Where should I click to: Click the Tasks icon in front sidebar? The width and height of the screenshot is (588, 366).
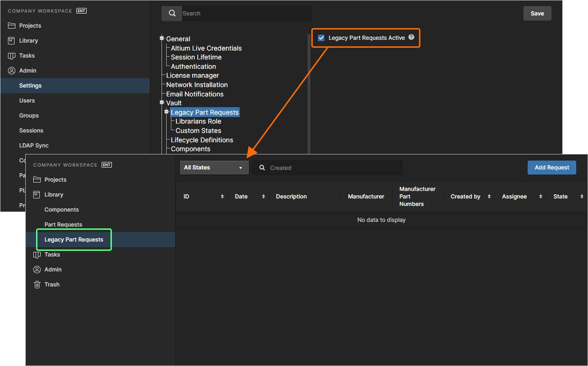(37, 255)
